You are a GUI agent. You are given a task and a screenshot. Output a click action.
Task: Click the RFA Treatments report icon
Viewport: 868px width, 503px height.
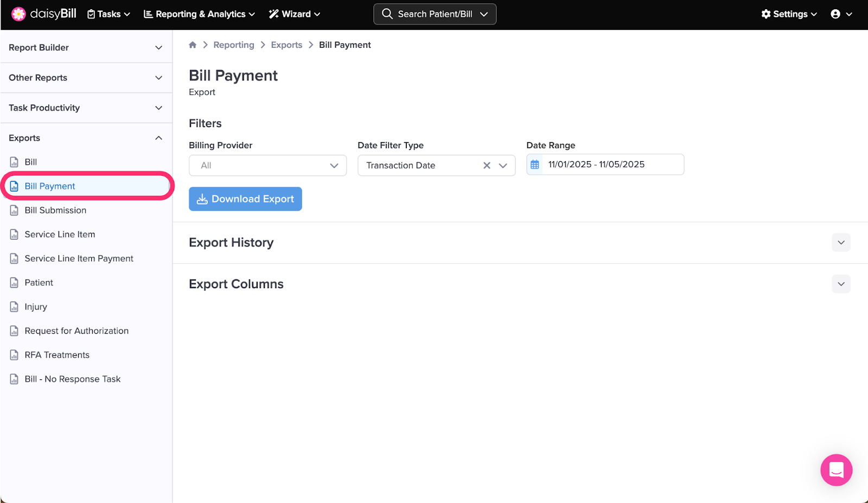click(15, 355)
